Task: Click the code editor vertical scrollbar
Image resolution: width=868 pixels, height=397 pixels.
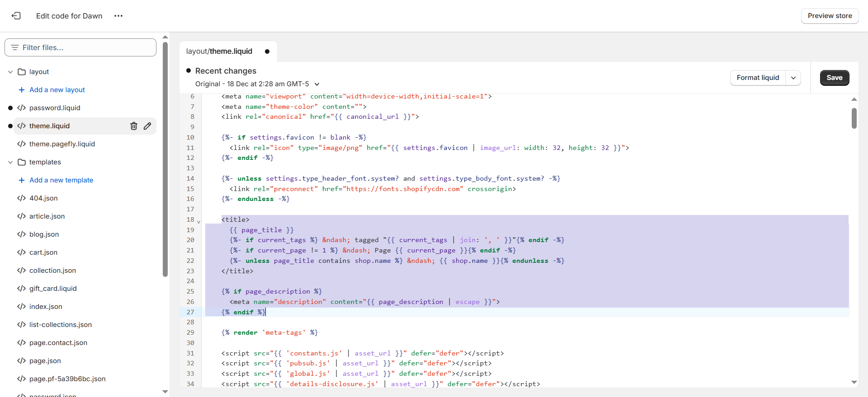Action: click(854, 118)
